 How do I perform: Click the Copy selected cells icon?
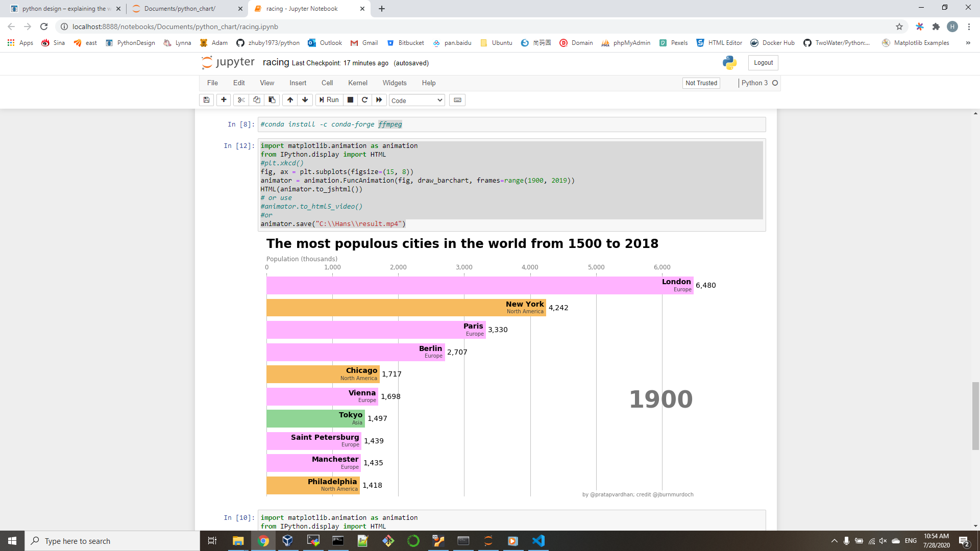(x=255, y=100)
